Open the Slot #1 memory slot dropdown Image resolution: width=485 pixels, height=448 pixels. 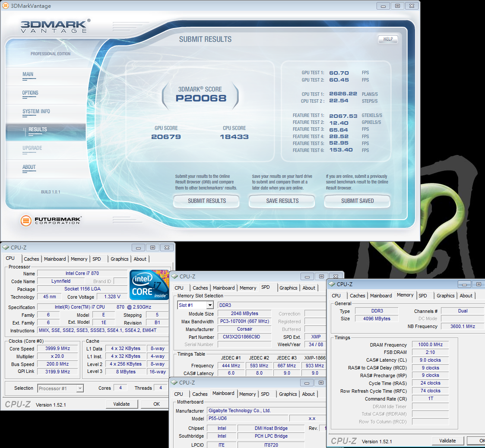tap(209, 305)
